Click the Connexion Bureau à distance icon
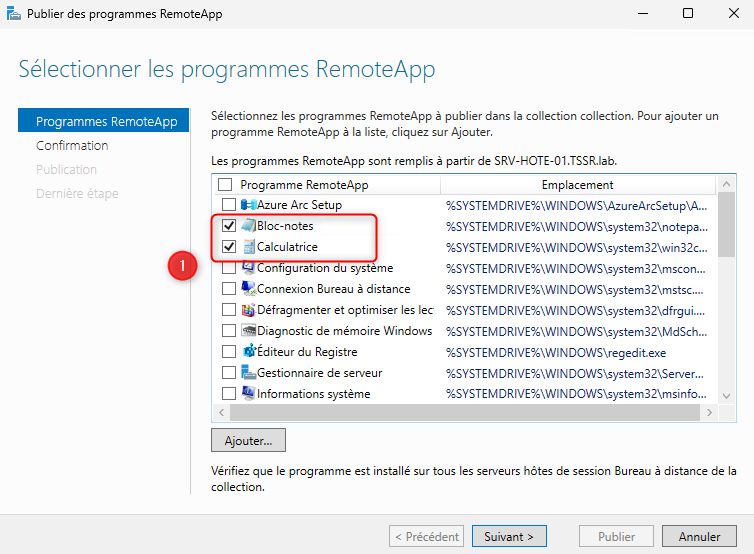Image resolution: width=754 pixels, height=554 pixels. (249, 289)
